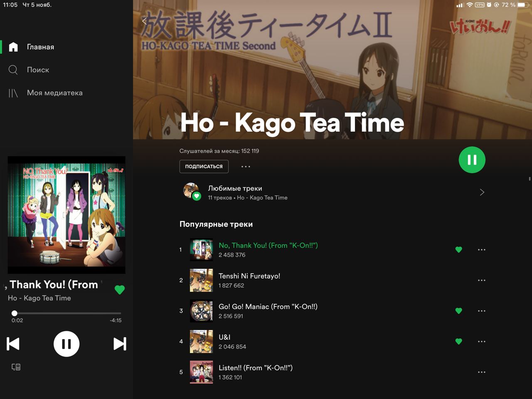Skip to the next track
The image size is (532, 399).
point(120,344)
